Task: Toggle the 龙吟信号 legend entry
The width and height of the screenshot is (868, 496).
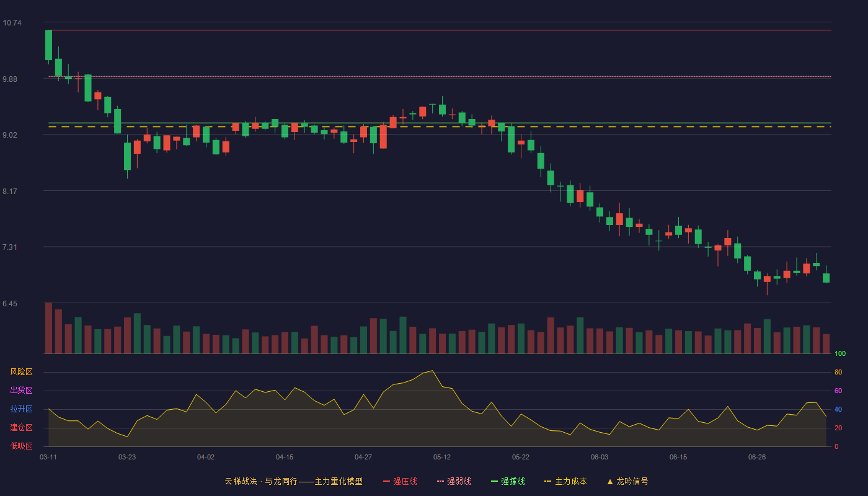Action: [x=627, y=481]
